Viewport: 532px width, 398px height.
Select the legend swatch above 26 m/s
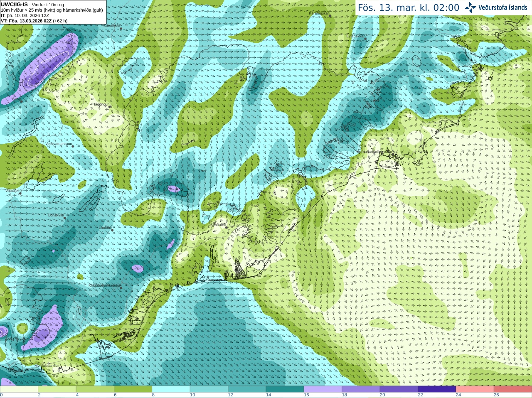pos(513,389)
